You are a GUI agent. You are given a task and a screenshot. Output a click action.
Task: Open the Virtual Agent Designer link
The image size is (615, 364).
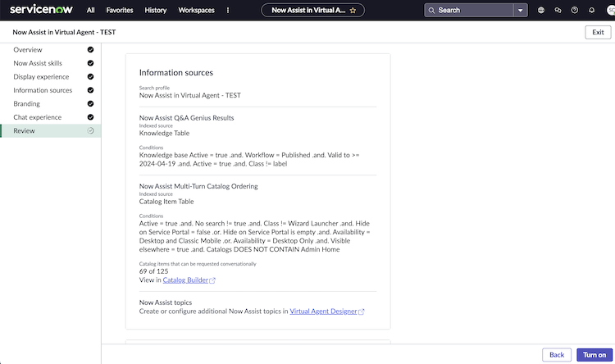(x=323, y=312)
